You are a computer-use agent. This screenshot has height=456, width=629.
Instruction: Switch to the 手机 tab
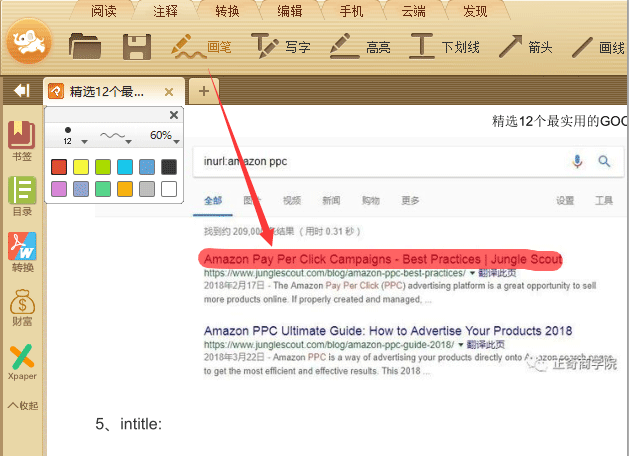[x=351, y=11]
